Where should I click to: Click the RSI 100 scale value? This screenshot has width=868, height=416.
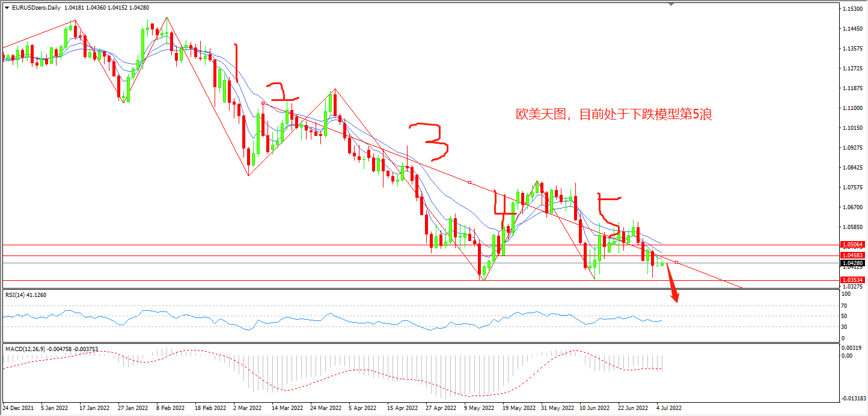click(846, 295)
